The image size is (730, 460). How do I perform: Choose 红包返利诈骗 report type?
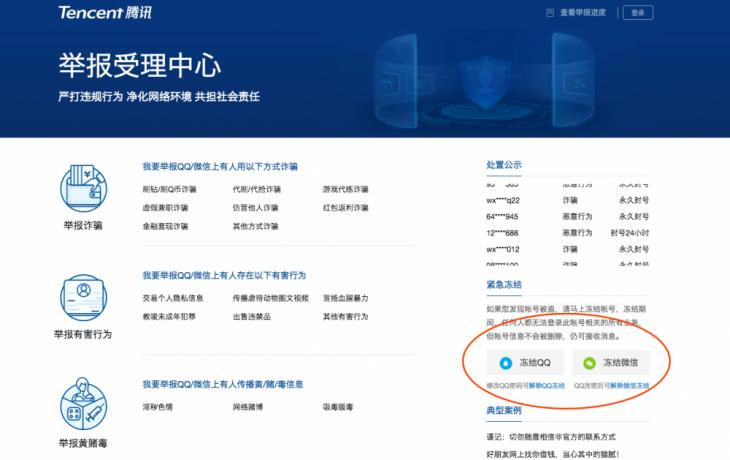pos(345,208)
